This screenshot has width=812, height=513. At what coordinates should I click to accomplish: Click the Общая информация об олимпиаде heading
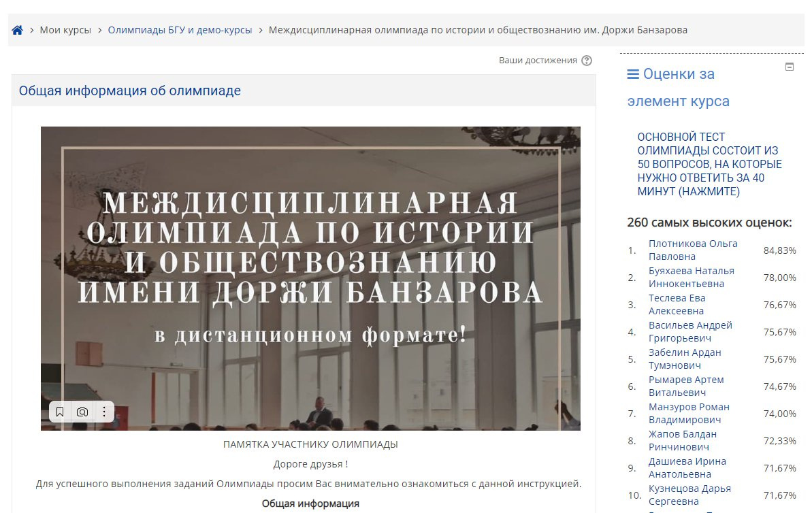point(129,90)
